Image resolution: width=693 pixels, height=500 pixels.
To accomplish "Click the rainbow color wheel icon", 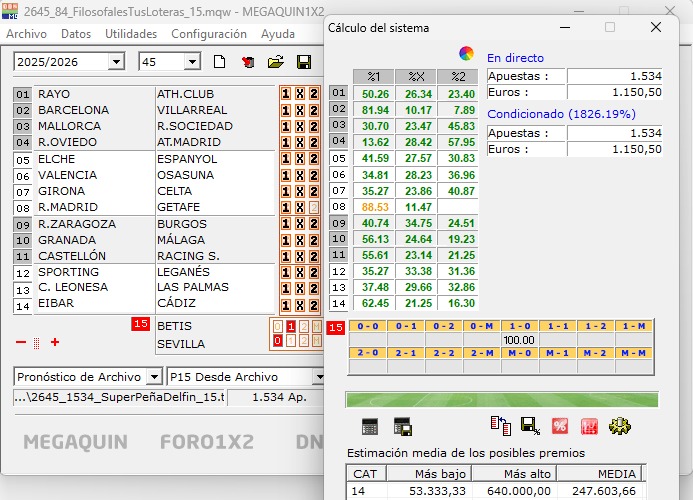I will pyautogui.click(x=466, y=54).
